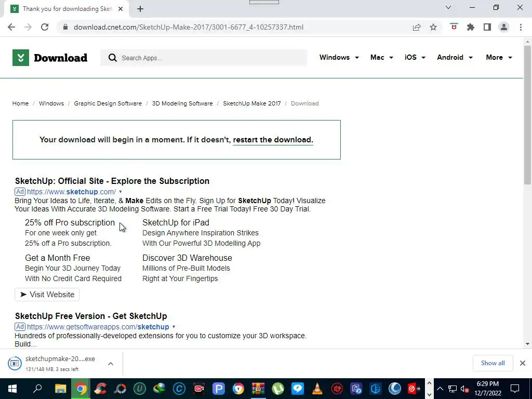532x399 pixels.
Task: Launch CCleaner from the taskbar
Action: (100, 389)
